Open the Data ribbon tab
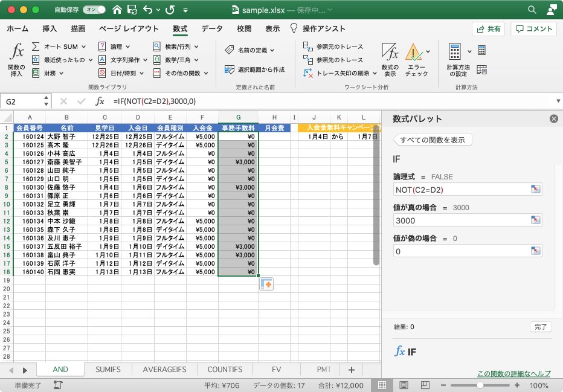The image size is (563, 392). tap(211, 28)
